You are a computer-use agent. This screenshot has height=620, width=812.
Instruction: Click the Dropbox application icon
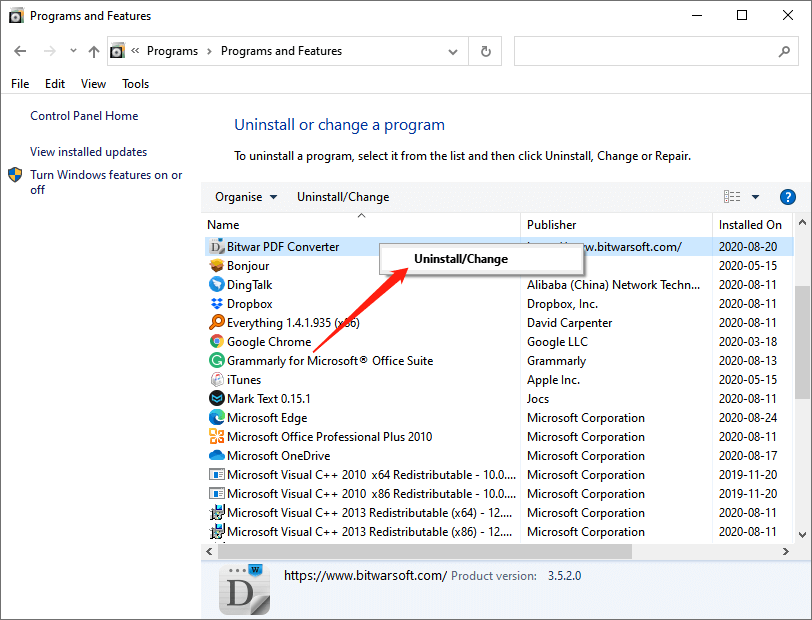coord(214,303)
